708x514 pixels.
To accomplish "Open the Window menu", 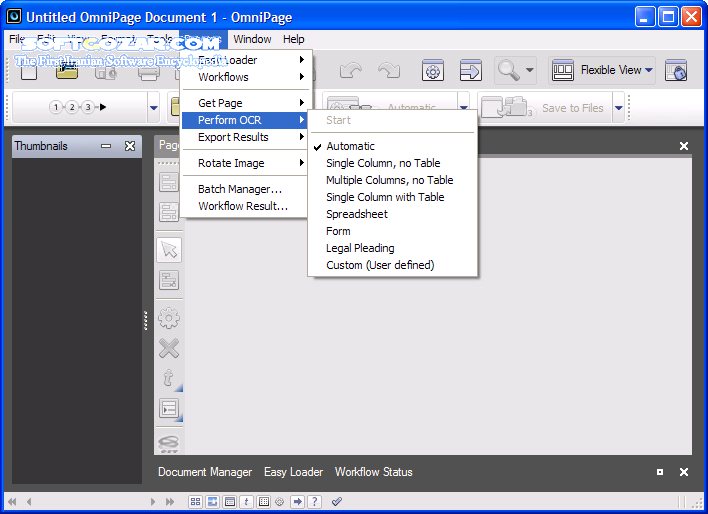I will pyautogui.click(x=252, y=39).
